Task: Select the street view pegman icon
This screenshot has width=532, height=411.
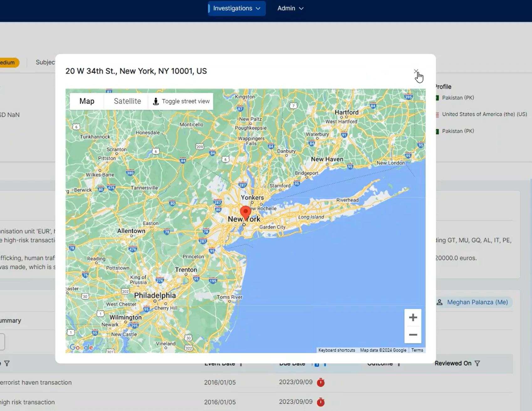Action: 156,101
